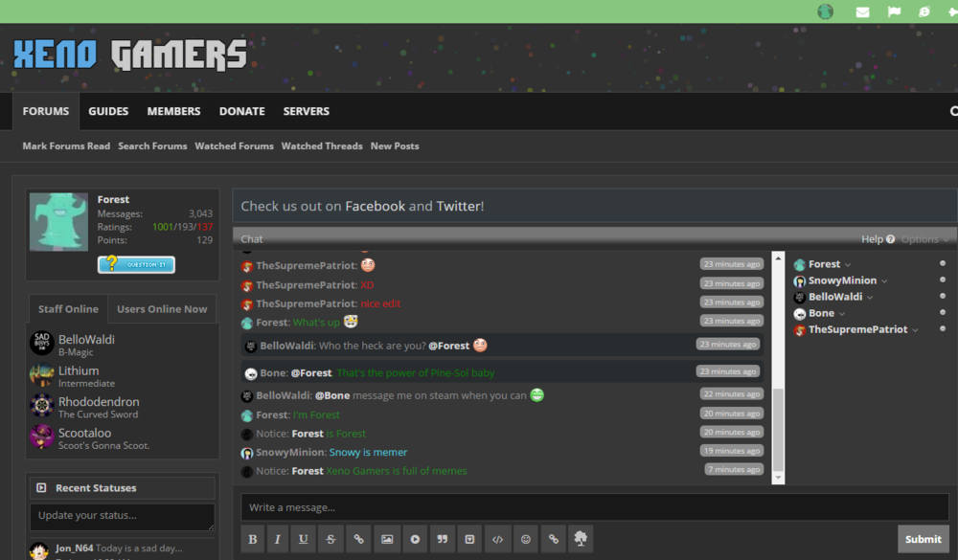Click the Internet Explorer style icon
Screen dimensions: 958x560
coord(924,11)
